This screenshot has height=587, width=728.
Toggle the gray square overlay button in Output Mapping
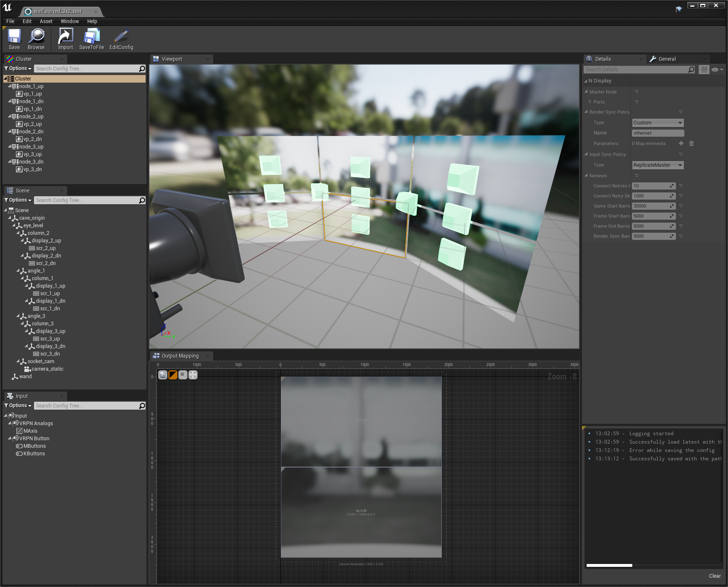coord(183,375)
